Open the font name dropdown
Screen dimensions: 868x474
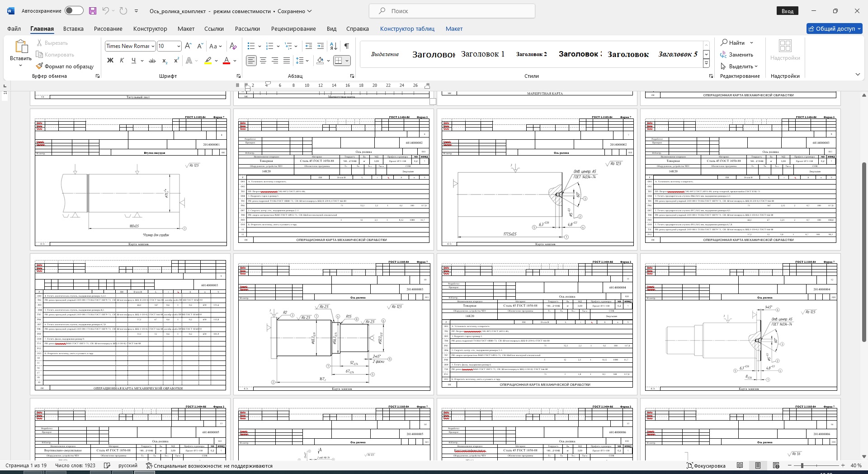tap(153, 46)
